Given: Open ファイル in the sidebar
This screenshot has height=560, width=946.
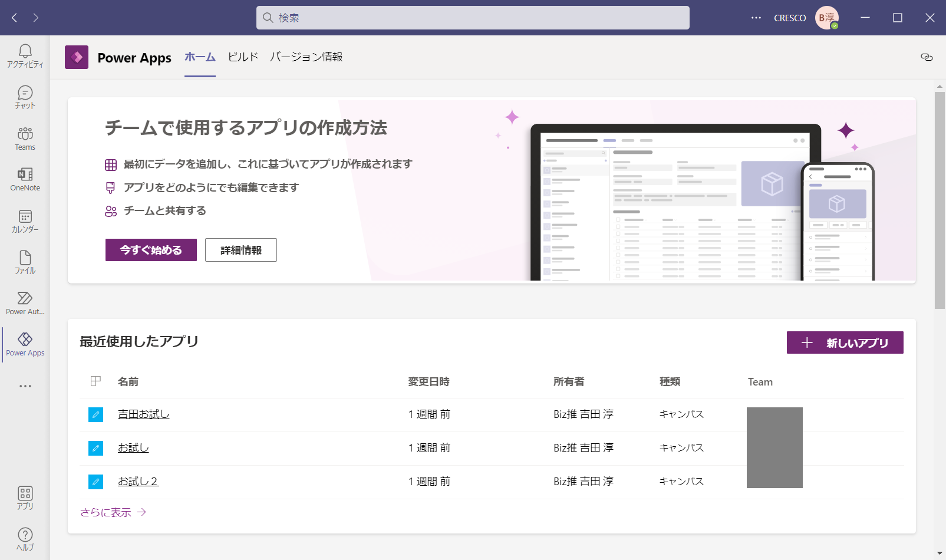Looking at the screenshot, I should 25,262.
